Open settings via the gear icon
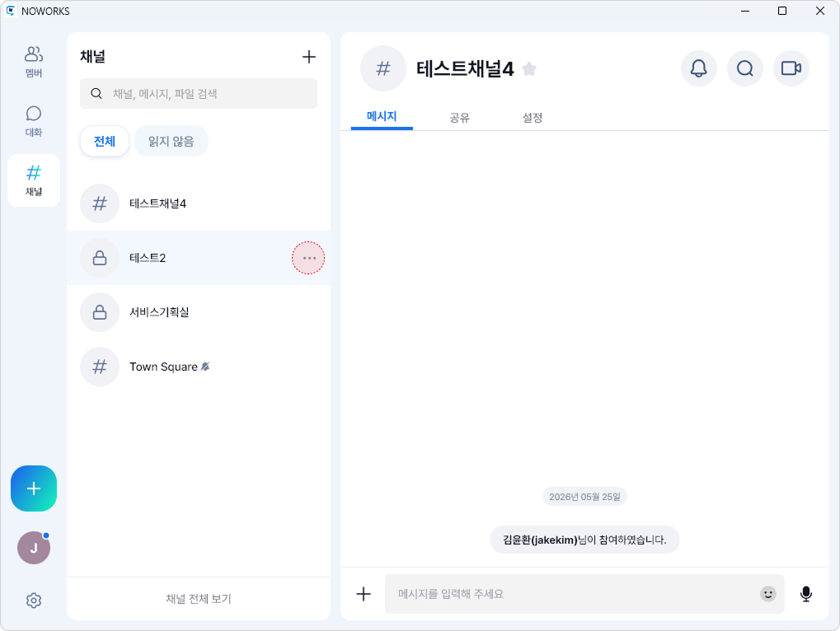This screenshot has height=631, width=840. click(34, 601)
